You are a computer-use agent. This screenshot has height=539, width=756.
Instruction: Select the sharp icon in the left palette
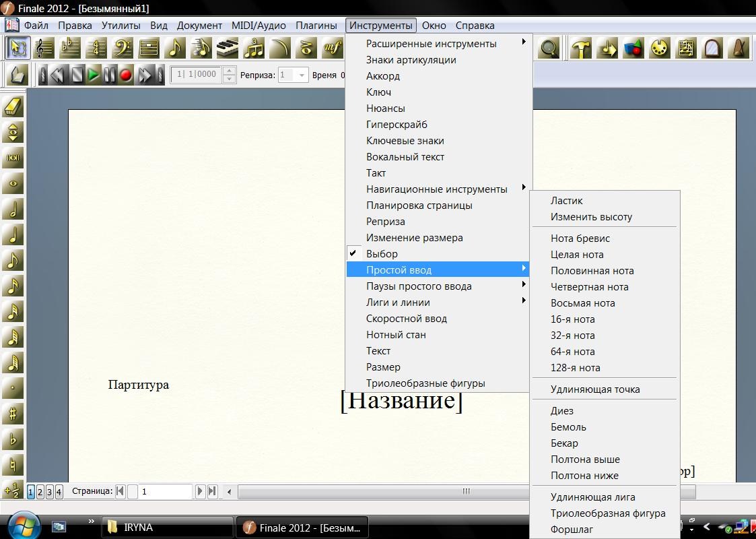point(12,414)
